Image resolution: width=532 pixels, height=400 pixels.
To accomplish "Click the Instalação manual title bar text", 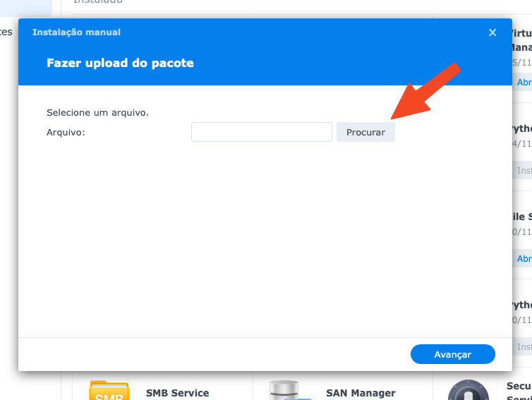I will click(76, 32).
